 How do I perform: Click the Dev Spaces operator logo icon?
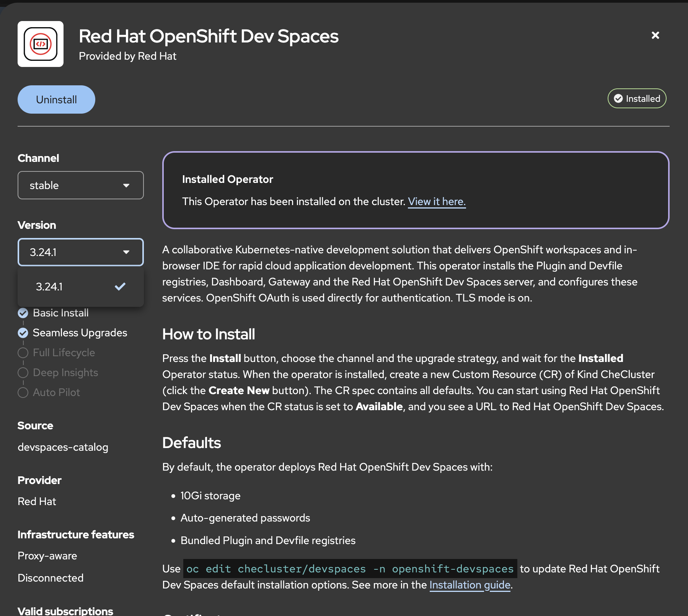[x=41, y=44]
